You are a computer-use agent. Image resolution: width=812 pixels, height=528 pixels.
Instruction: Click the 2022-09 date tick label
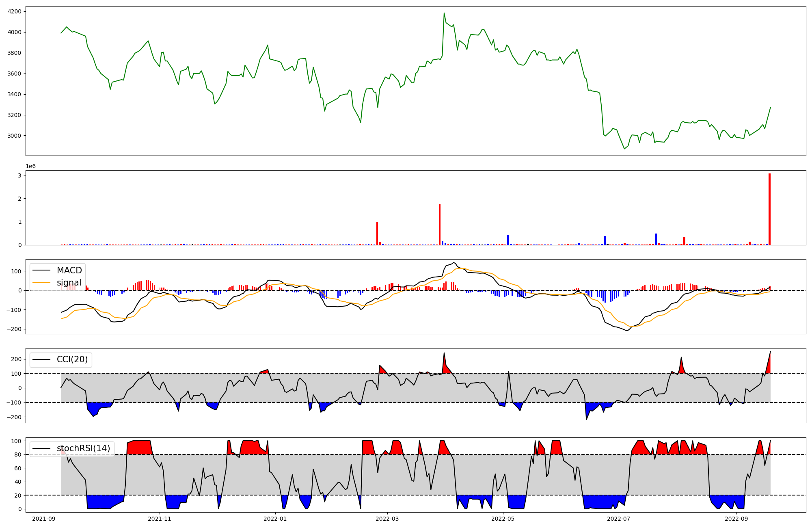(x=736, y=519)
